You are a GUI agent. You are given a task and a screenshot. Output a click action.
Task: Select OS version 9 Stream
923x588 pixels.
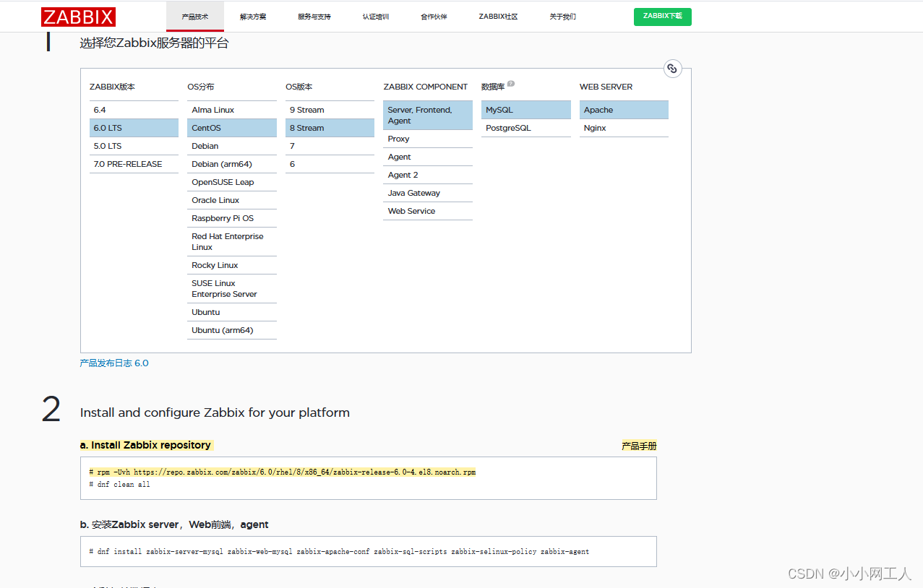pyautogui.click(x=330, y=110)
